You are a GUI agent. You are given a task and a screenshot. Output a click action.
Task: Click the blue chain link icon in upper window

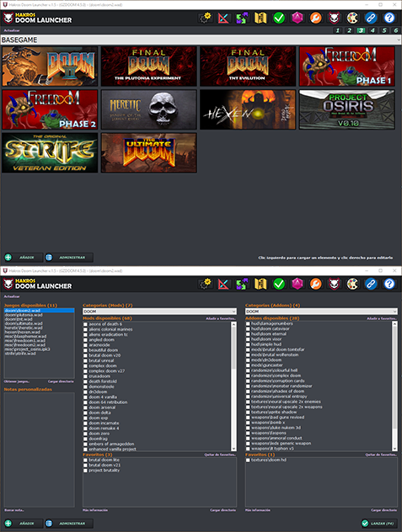click(371, 18)
